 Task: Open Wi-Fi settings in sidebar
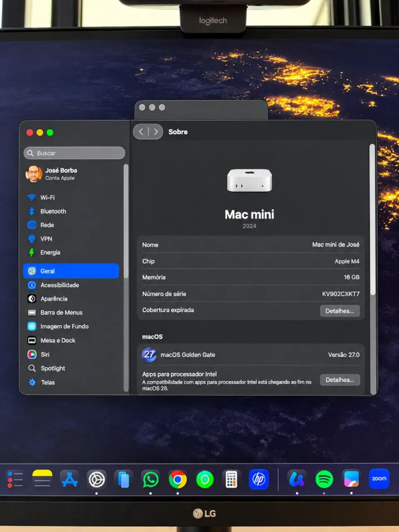(71, 197)
